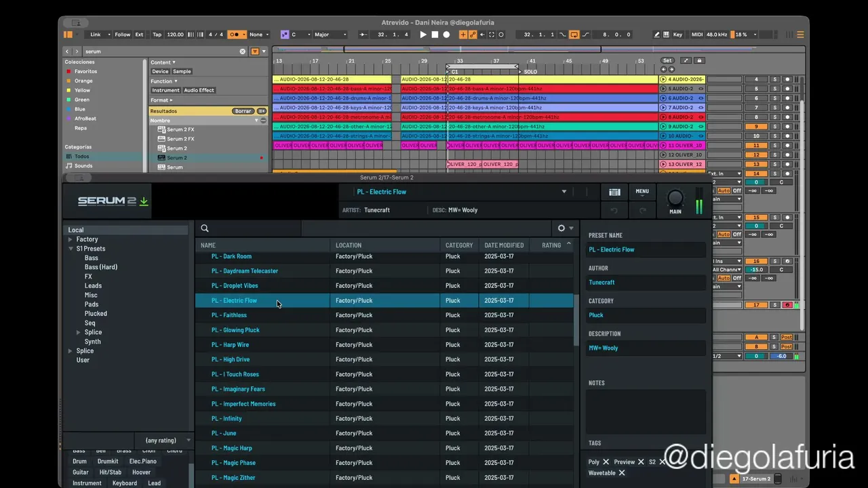Launch the 5 AUDIO-2 track play icon
Image resolution: width=868 pixels, height=488 pixels.
(663, 89)
